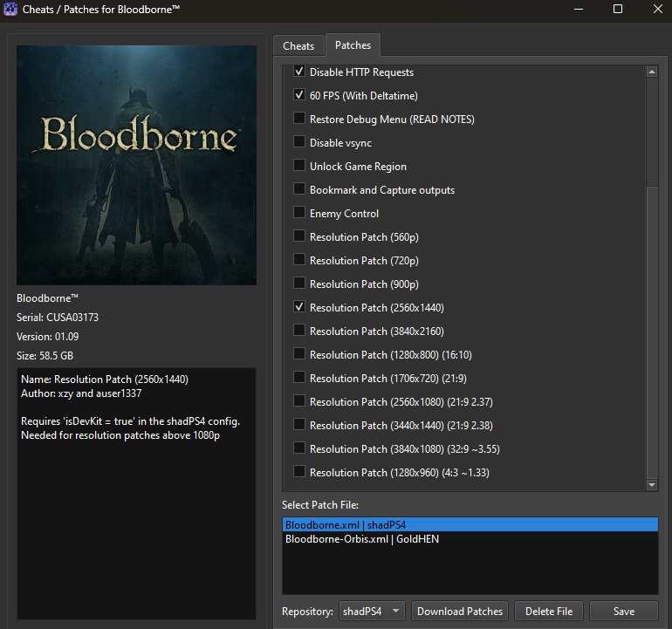Select Bloodborne.xml | shadPS4 patch file
Viewport: 672px width, 629px height.
[470, 524]
